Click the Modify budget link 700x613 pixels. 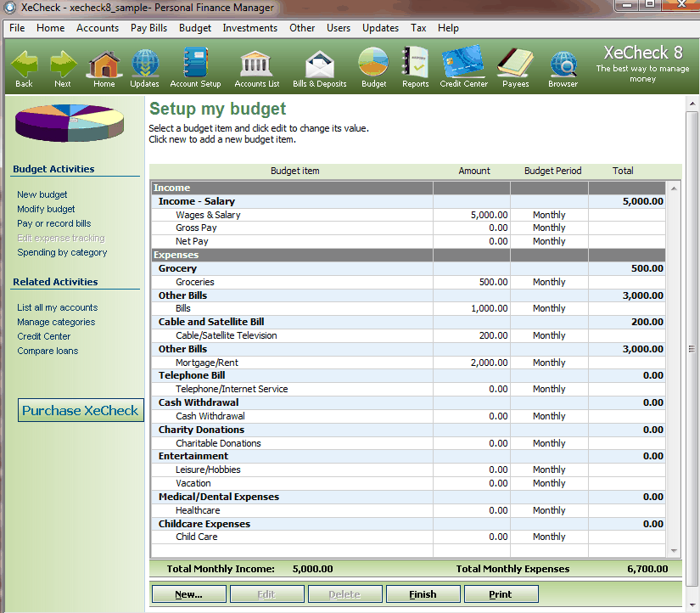tap(46, 209)
